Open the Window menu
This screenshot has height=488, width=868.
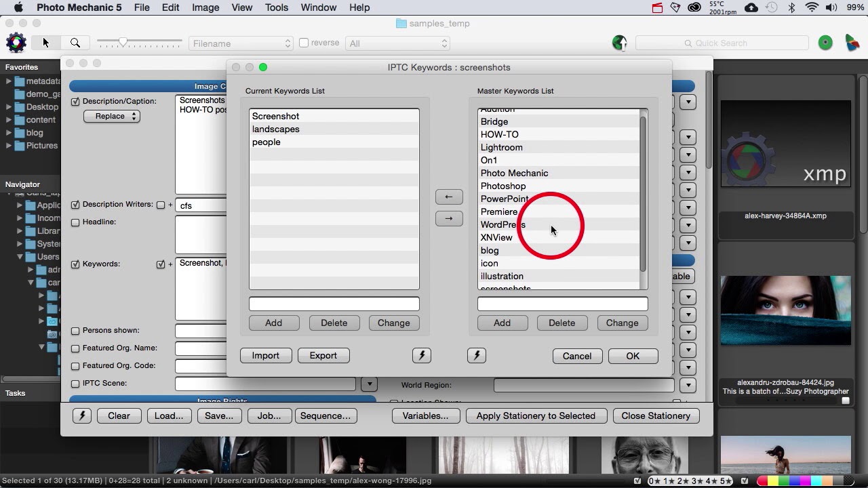pyautogui.click(x=319, y=7)
